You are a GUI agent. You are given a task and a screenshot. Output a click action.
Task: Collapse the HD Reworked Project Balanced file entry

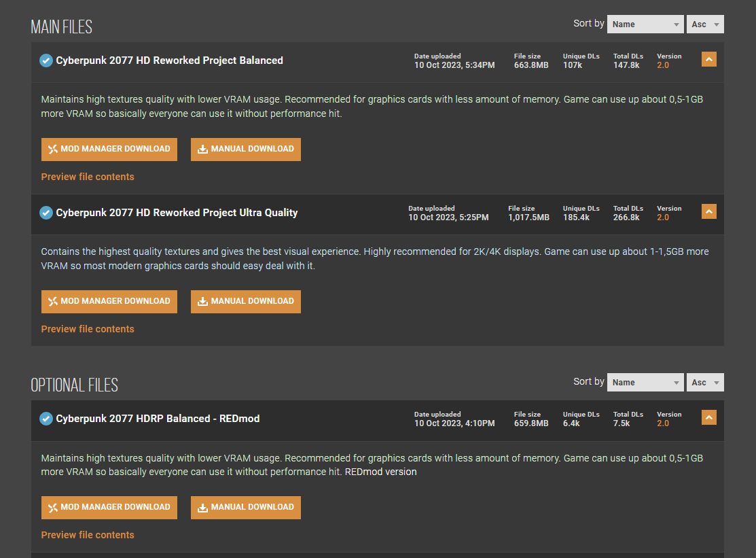coord(708,59)
